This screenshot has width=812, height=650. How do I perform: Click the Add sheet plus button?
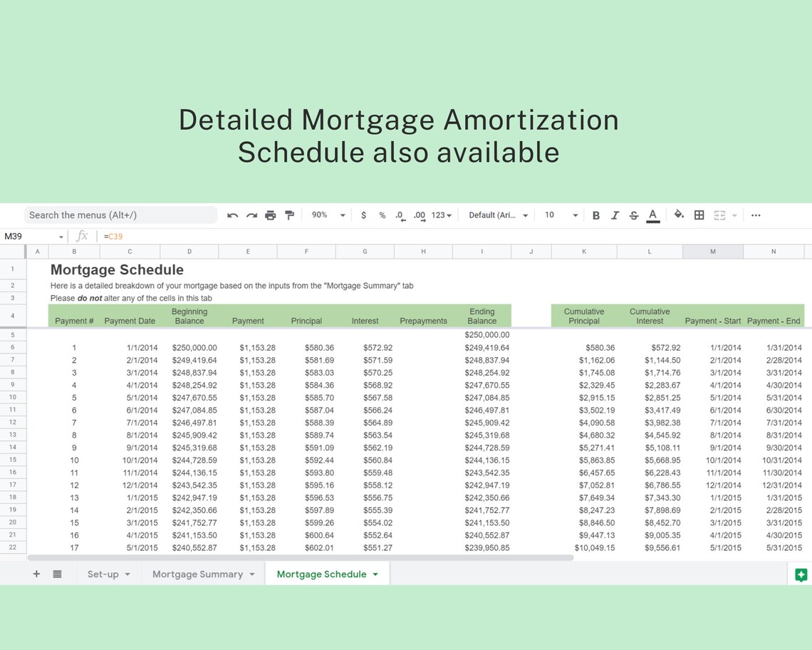click(36, 574)
